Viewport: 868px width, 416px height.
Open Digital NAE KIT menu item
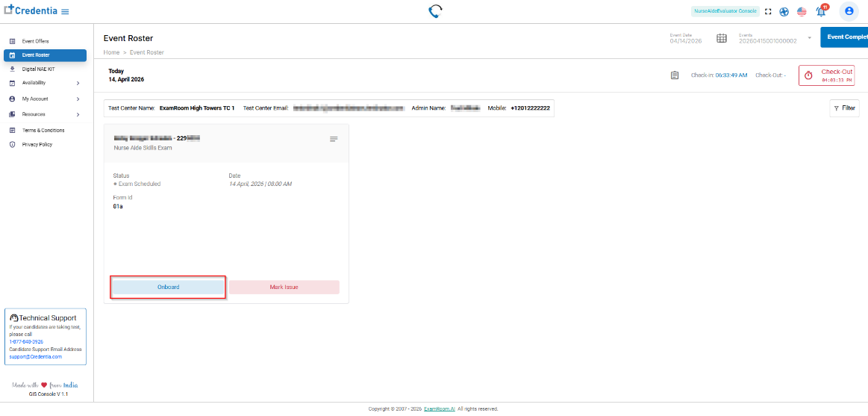[38, 69]
